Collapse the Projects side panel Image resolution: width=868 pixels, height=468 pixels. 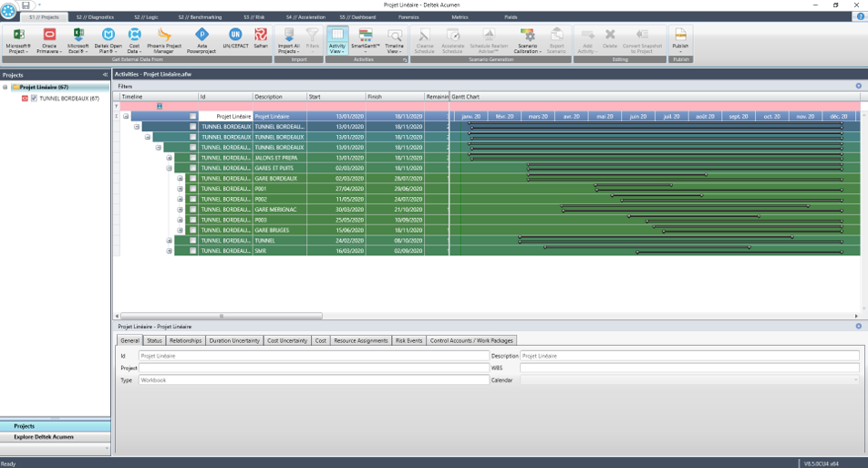click(x=105, y=75)
